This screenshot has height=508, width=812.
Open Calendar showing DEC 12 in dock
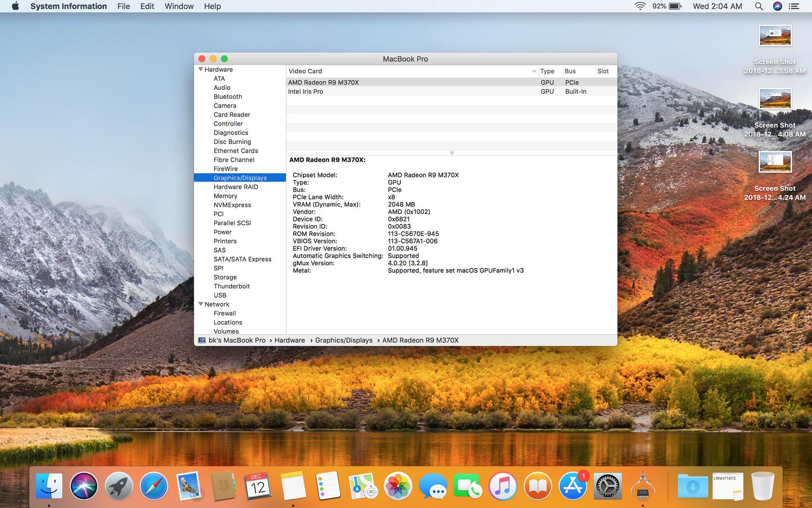pyautogui.click(x=258, y=486)
